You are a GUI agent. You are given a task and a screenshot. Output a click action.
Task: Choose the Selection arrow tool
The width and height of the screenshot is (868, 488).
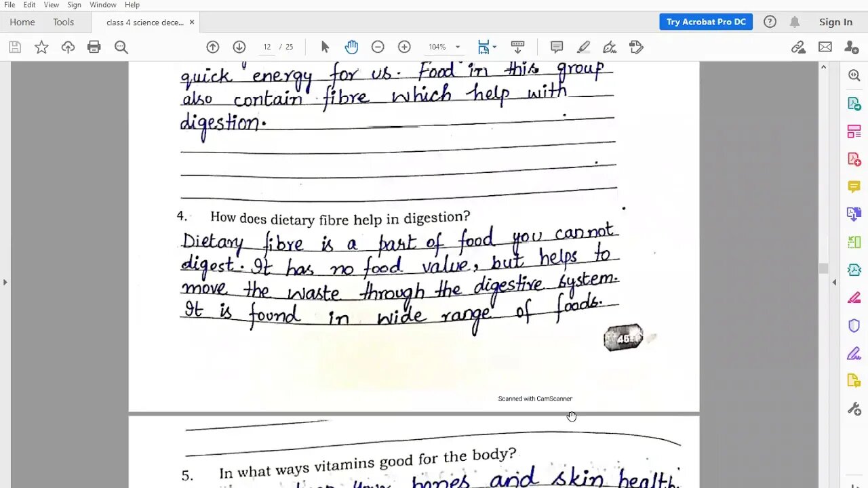[325, 47]
